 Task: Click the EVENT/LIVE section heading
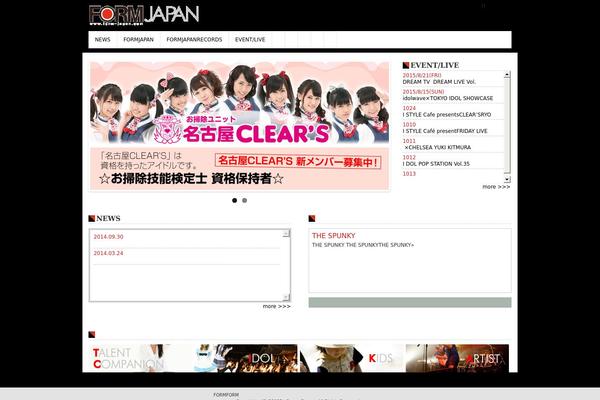[435, 65]
